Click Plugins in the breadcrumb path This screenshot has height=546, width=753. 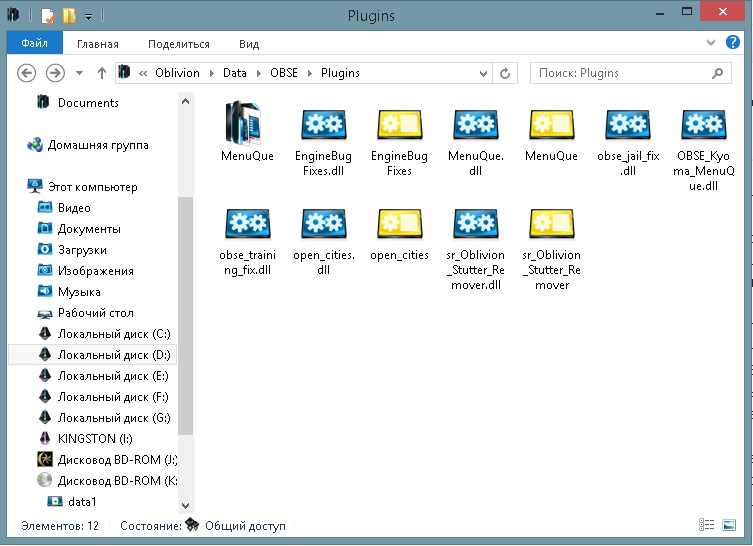tap(340, 73)
